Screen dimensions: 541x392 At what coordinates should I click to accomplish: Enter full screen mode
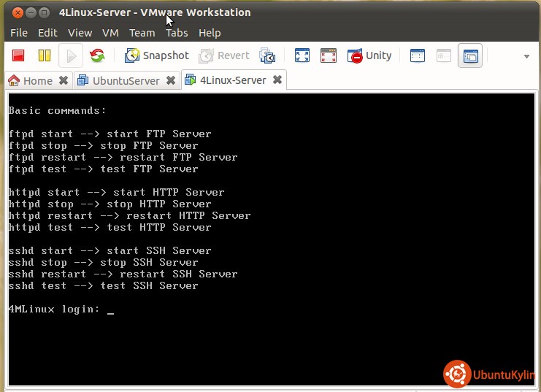pyautogui.click(x=302, y=55)
